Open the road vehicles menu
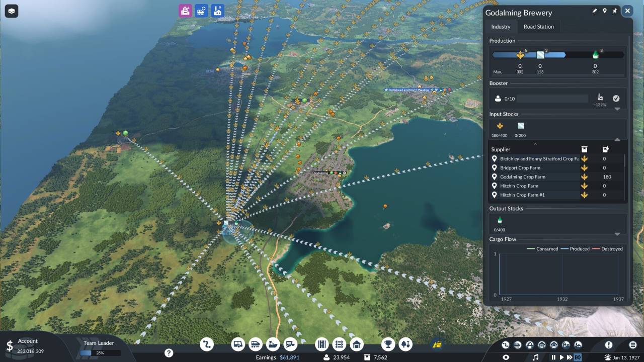Viewport: 644px width, 362px height. point(238,344)
